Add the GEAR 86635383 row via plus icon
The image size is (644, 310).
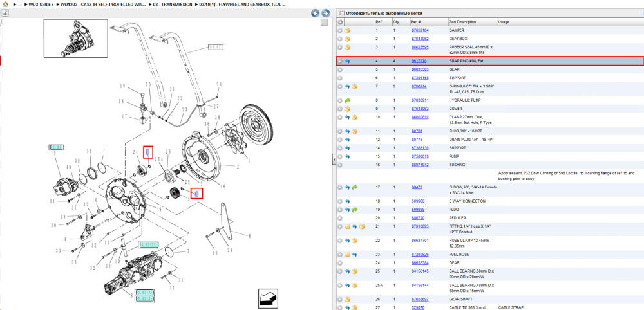[x=340, y=69]
